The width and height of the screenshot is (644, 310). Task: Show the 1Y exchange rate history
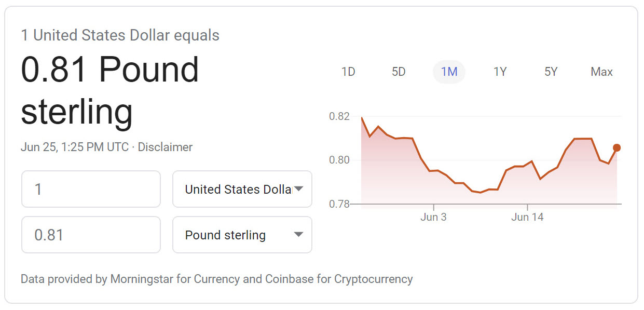500,72
